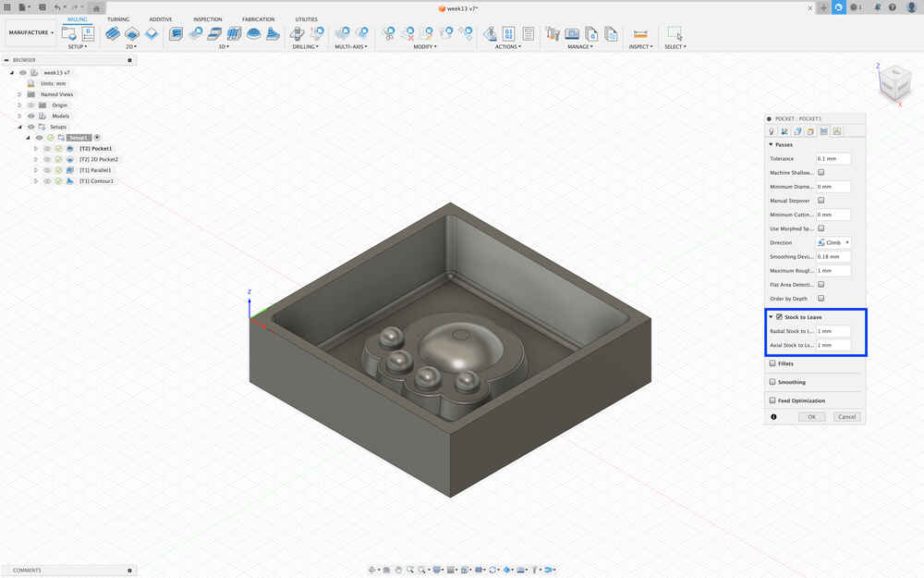Open the Direction Climb dropdown

click(x=833, y=242)
